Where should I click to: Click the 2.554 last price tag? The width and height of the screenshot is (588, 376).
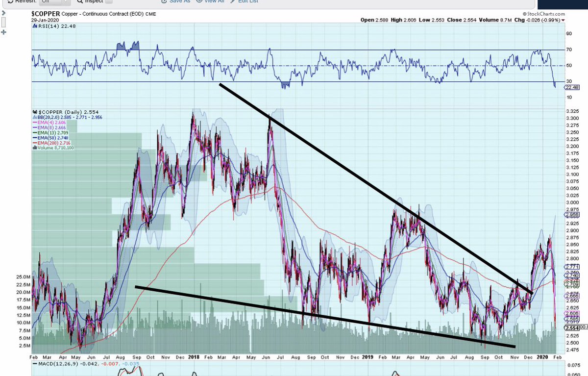point(572,327)
